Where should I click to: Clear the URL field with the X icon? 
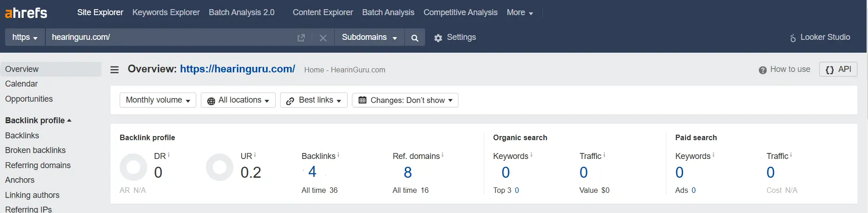[323, 38]
